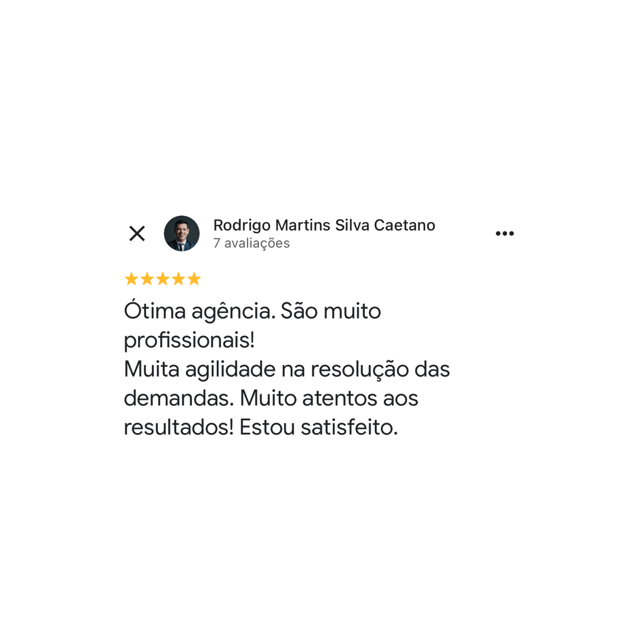The width and height of the screenshot is (644, 644).
Task: Click the first yellow rating star
Action: 131,279
